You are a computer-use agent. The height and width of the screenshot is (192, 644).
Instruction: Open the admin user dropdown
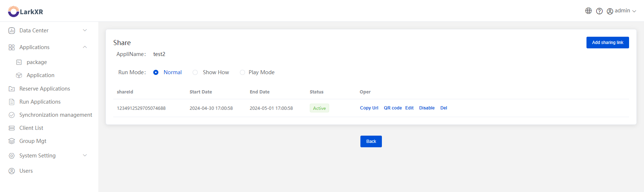pos(621,11)
